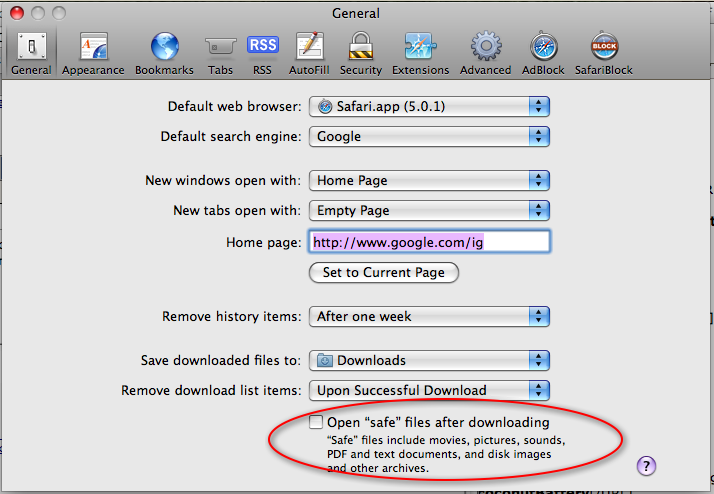
Task: Click the "Save downloaded files to:" label
Action: pyautogui.click(x=221, y=361)
